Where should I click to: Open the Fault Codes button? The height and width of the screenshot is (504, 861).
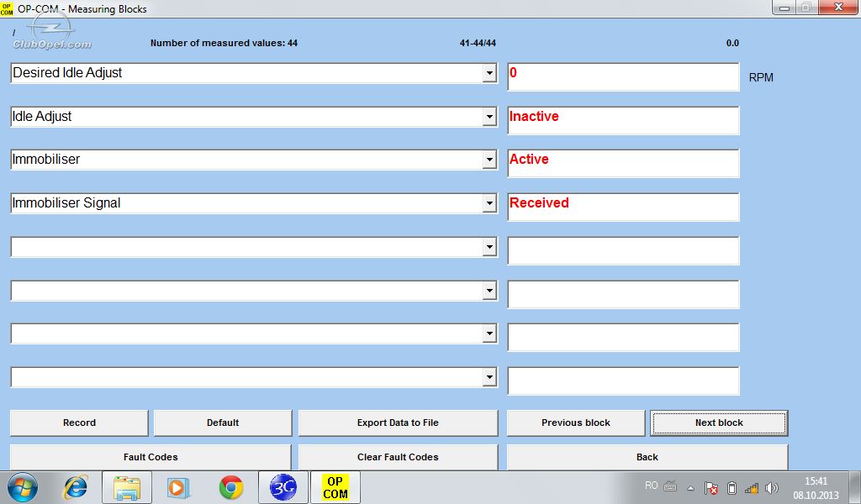coord(151,457)
